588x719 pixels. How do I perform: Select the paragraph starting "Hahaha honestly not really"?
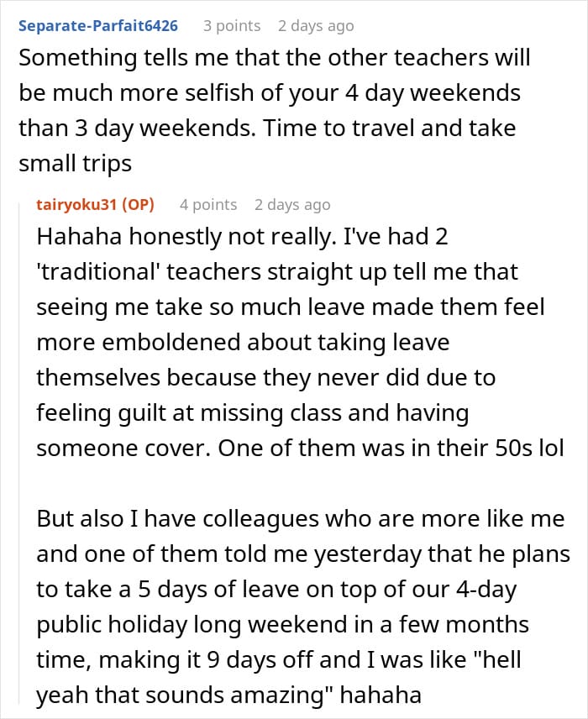pyautogui.click(x=300, y=342)
